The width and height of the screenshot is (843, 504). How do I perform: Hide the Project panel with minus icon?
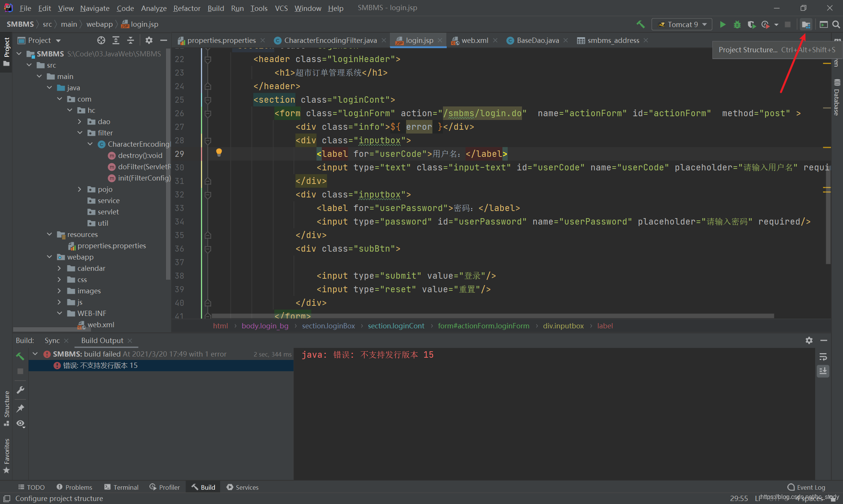point(163,40)
